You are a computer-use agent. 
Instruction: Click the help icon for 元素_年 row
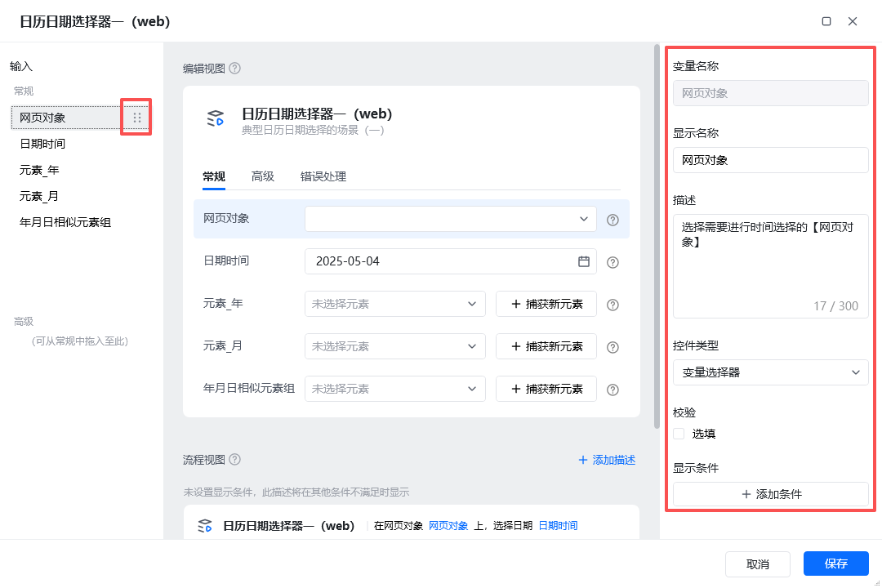[x=612, y=305]
